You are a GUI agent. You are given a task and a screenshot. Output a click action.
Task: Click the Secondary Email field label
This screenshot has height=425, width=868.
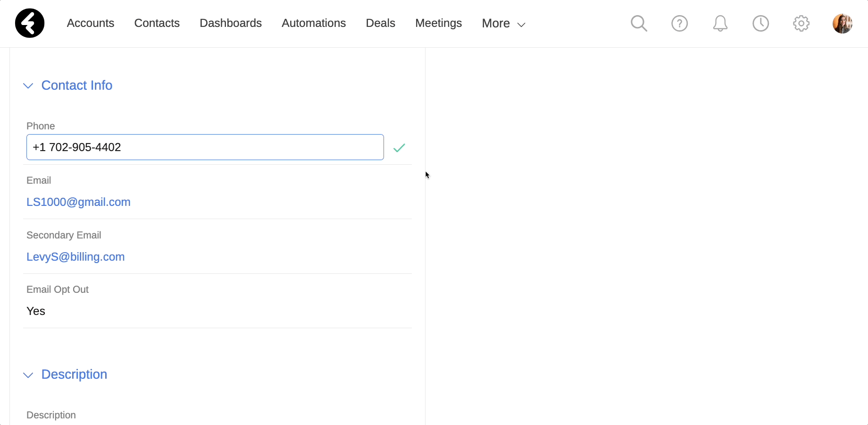pos(64,235)
